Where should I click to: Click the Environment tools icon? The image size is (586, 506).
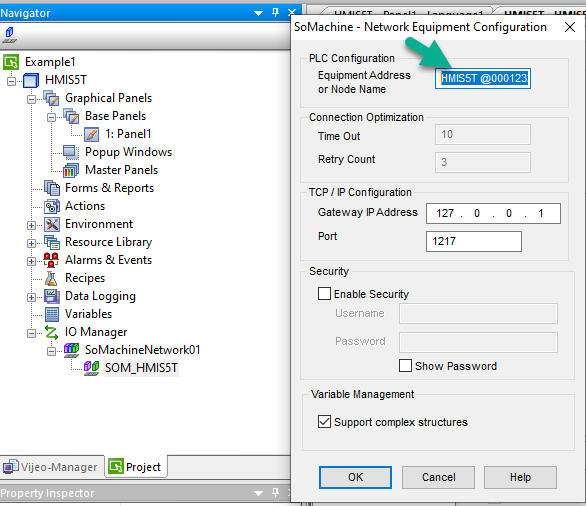coord(52,224)
